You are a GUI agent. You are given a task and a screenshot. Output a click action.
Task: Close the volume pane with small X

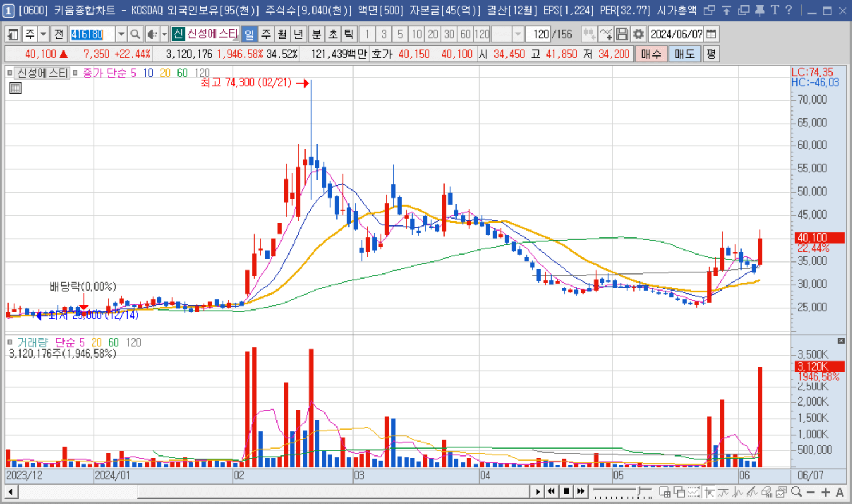[841, 341]
